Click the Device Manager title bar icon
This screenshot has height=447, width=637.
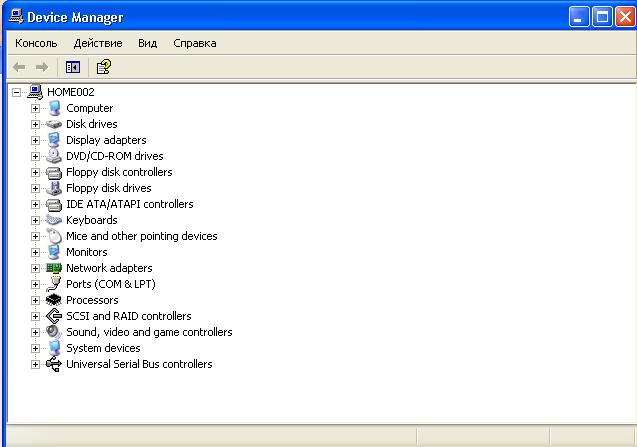tap(16, 17)
